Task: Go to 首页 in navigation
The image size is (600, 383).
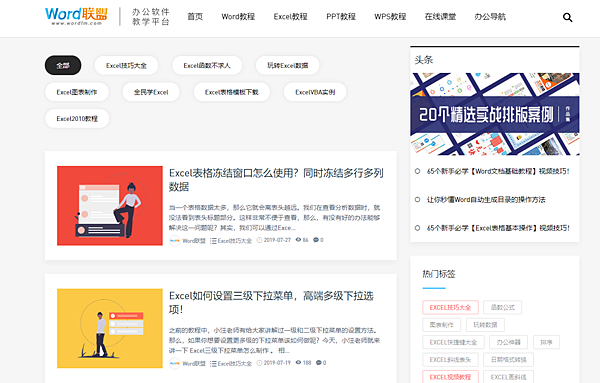Action: click(x=195, y=16)
